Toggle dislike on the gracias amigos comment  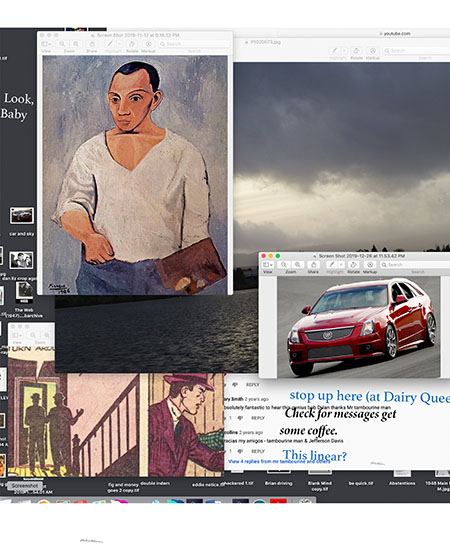coord(240,451)
